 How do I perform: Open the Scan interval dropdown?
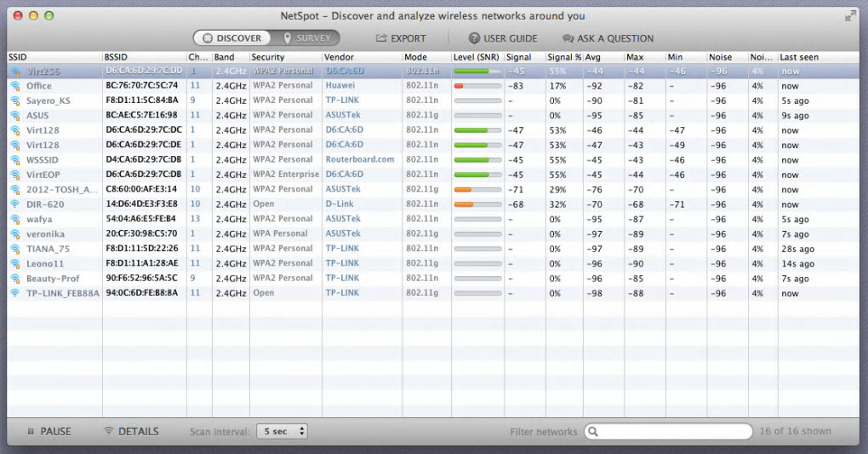point(282,431)
